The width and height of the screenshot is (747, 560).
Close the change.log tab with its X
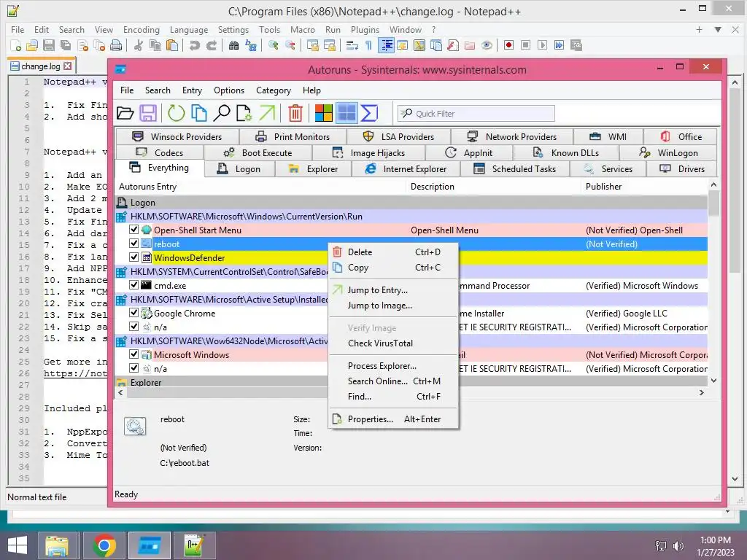pos(68,66)
